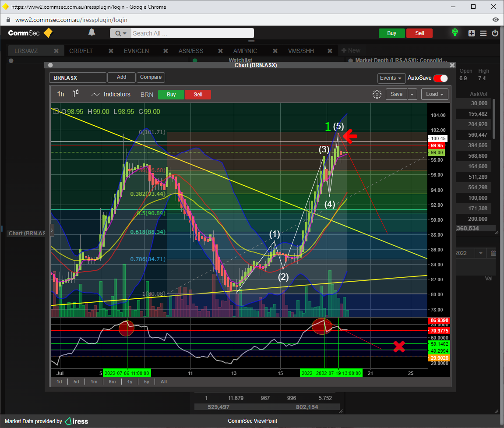Screen dimensions: 504x428
Task: Change candlestick chart style icon
Action: pyautogui.click(x=76, y=94)
